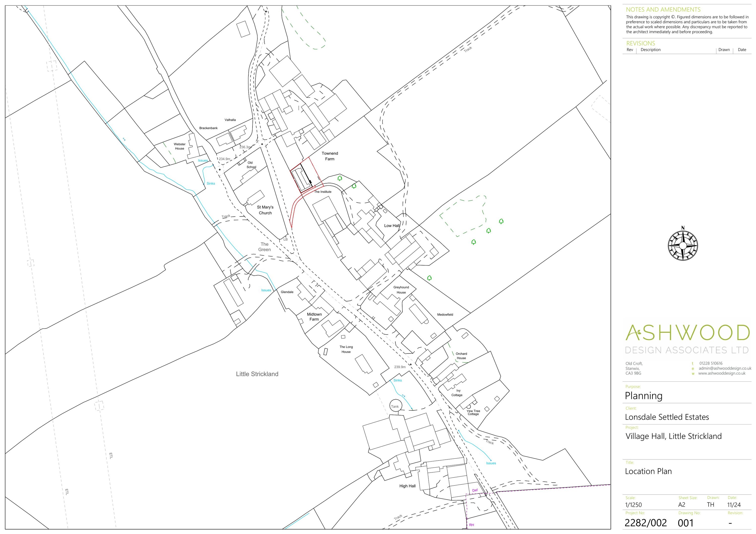Viewport: 756px width, 534px height.
Task: Click the Townend Farm label
Action: (330, 156)
